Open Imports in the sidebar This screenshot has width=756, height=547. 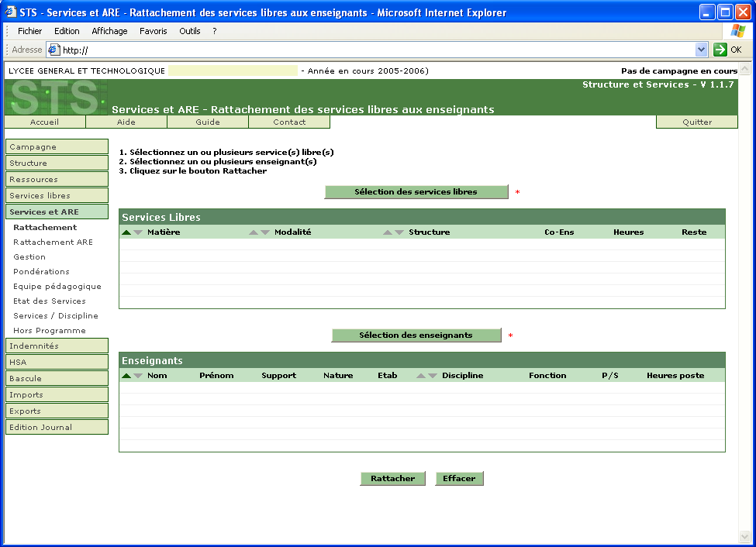[x=57, y=394]
